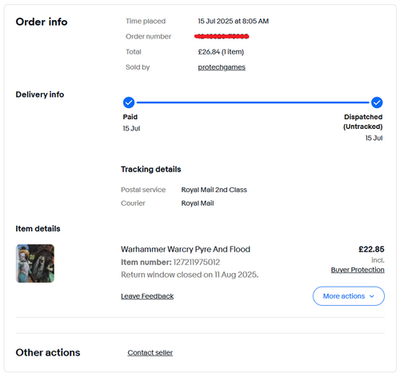
Task: Click the item number 127211975012
Action: click(x=197, y=262)
